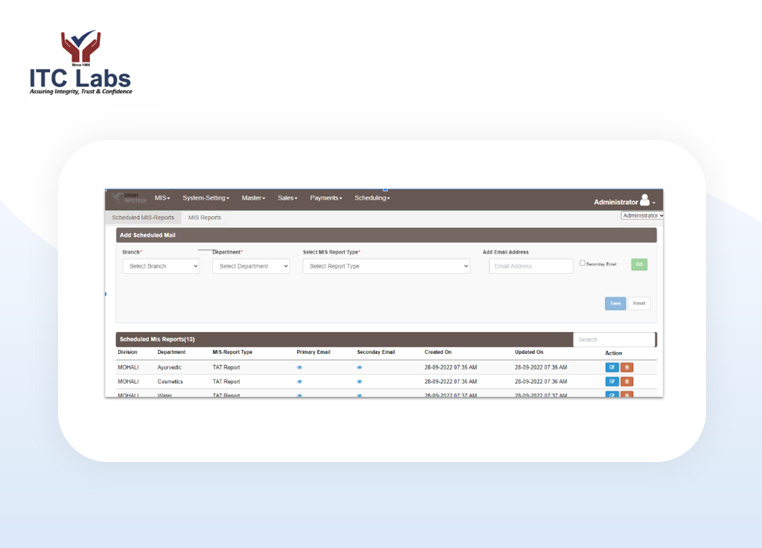Open the Administrator role selector
The image size is (762, 548).
642,216
